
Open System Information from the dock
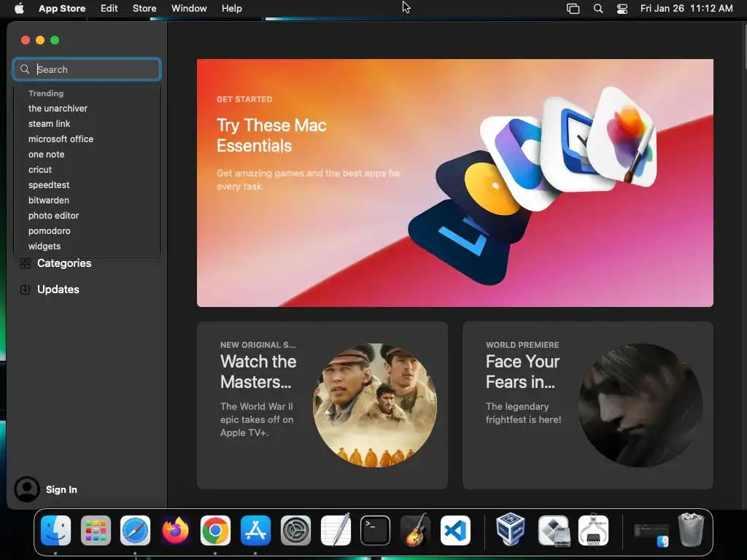point(593,531)
